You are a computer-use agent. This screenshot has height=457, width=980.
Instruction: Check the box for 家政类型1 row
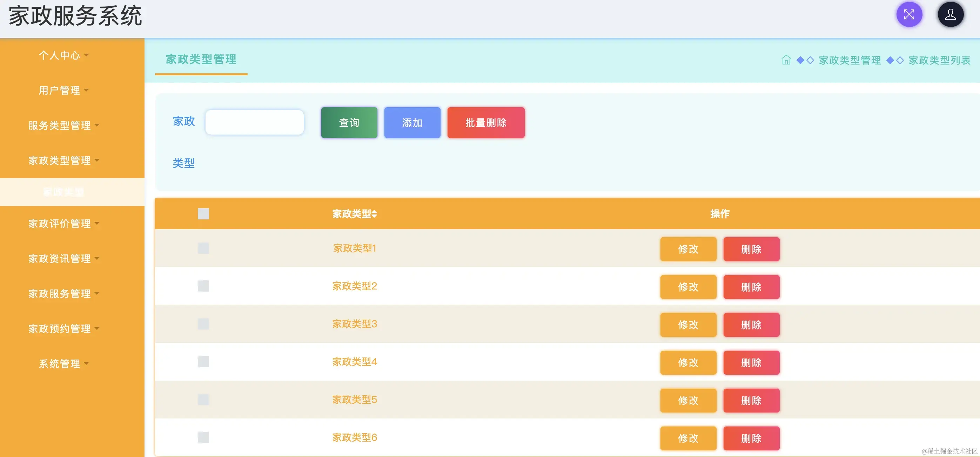point(203,248)
